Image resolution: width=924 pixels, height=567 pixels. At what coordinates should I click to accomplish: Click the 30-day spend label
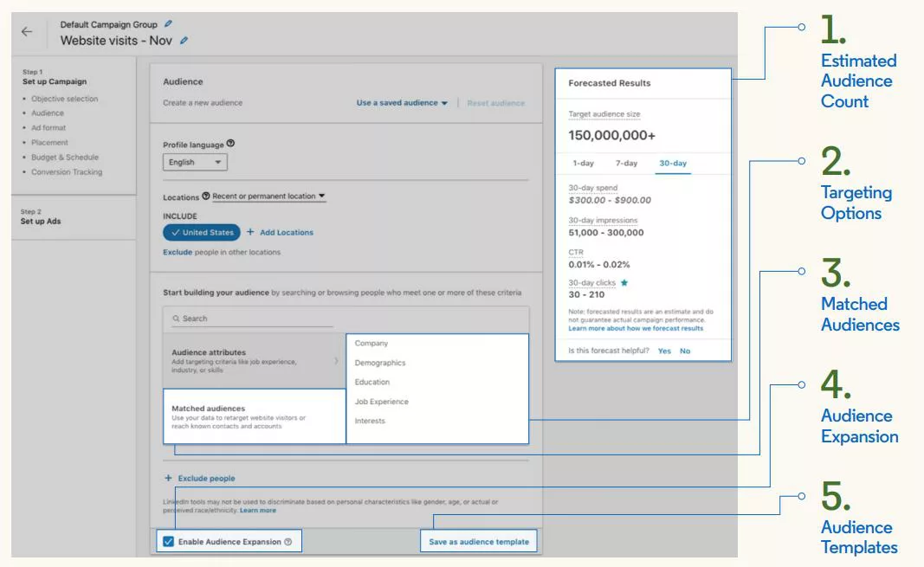(x=593, y=188)
